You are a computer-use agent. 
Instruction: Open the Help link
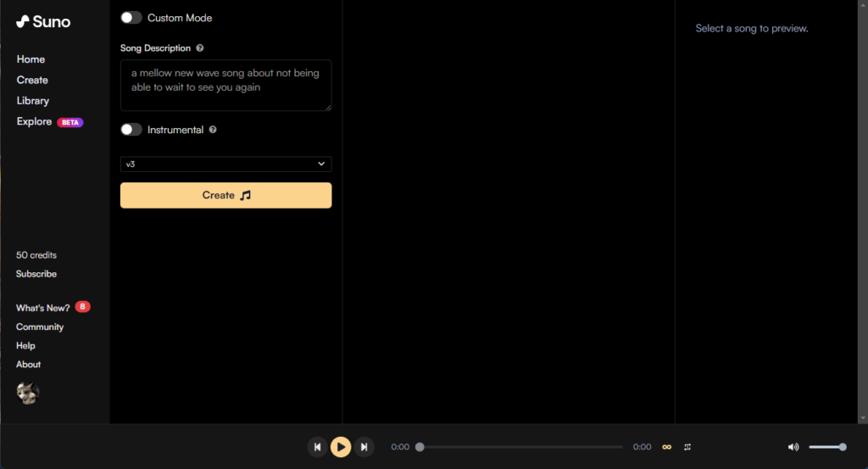25,345
